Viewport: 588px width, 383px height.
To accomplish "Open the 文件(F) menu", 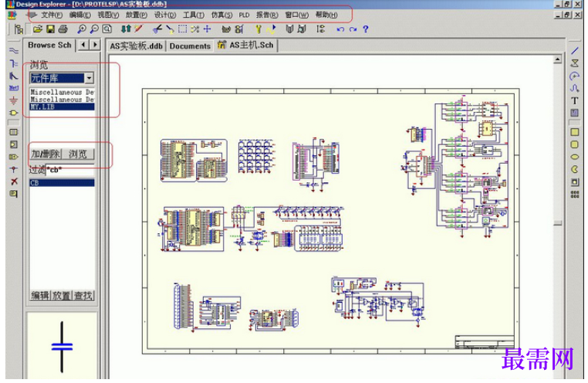I will (x=52, y=15).
